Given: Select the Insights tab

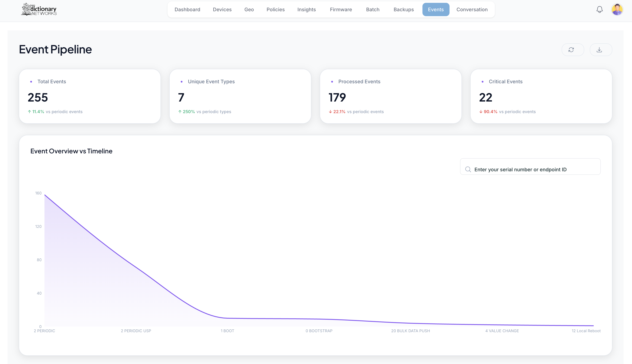Looking at the screenshot, I should (306, 9).
